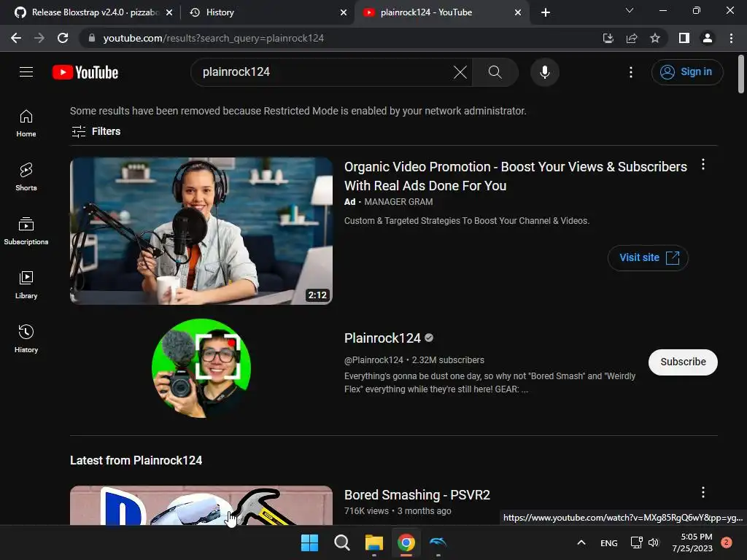Open the Dolphin app in the taskbar
This screenshot has height=560, width=747.
[x=438, y=542]
